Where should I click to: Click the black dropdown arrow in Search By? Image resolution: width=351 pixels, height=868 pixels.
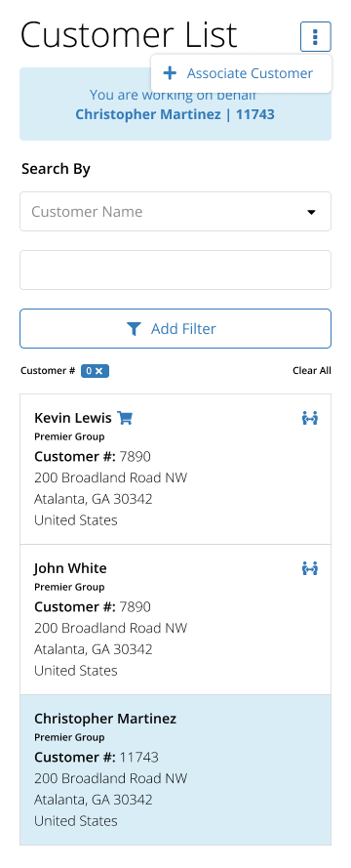311,212
